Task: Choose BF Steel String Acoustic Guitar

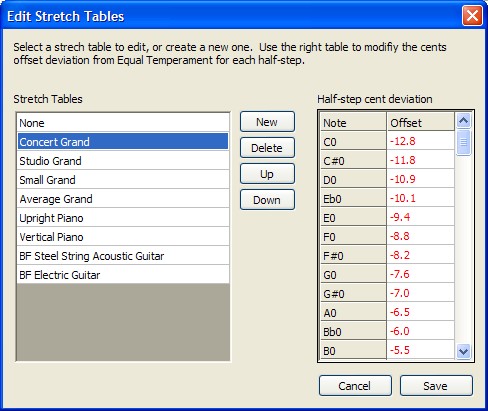Action: (x=123, y=256)
